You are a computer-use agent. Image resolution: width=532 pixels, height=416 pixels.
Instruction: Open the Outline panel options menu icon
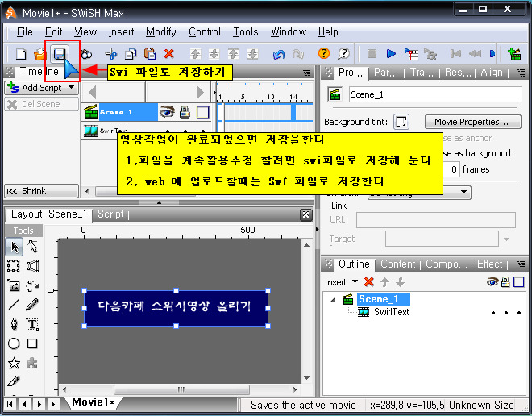pos(522,264)
